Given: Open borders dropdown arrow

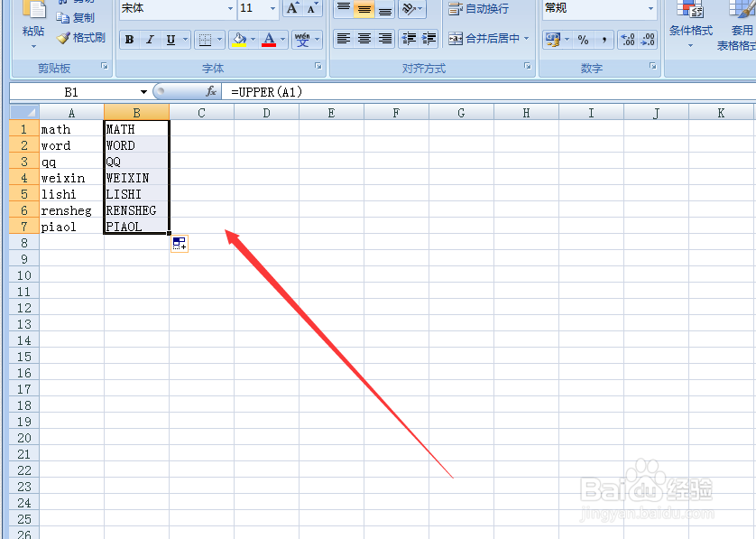Looking at the screenshot, I should [220, 40].
